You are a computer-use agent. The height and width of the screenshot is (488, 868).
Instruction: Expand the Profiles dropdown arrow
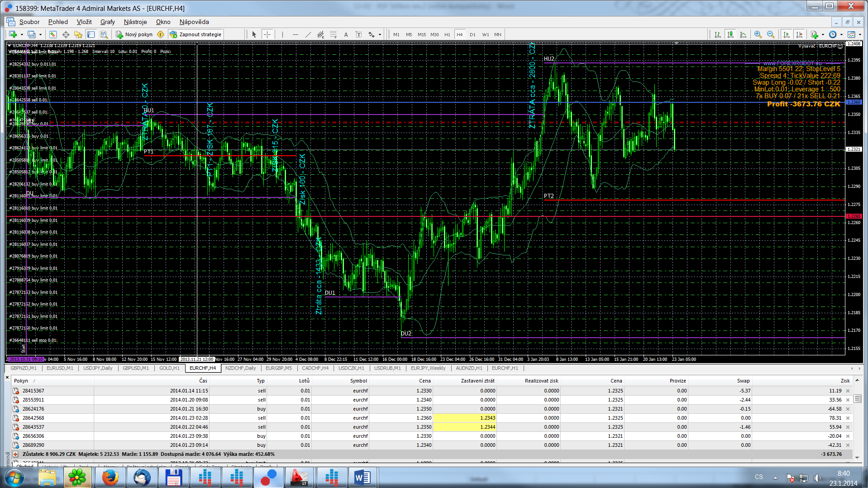click(40, 34)
